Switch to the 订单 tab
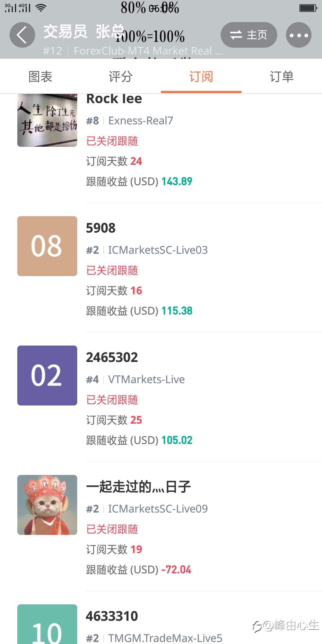322x644 pixels. (x=282, y=76)
